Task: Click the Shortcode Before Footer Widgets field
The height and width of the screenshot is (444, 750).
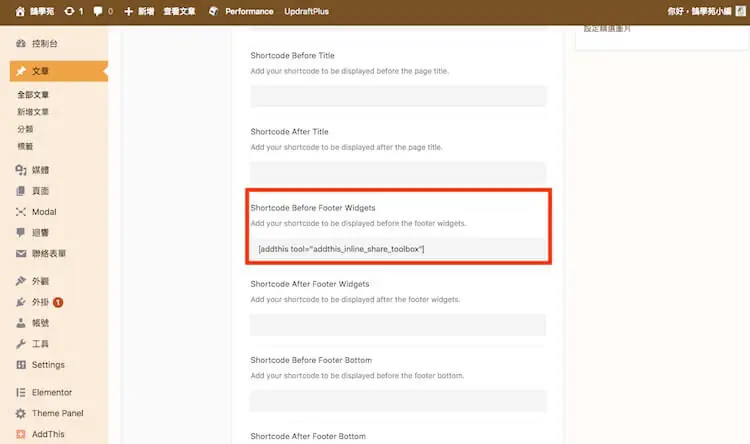Action: point(398,249)
